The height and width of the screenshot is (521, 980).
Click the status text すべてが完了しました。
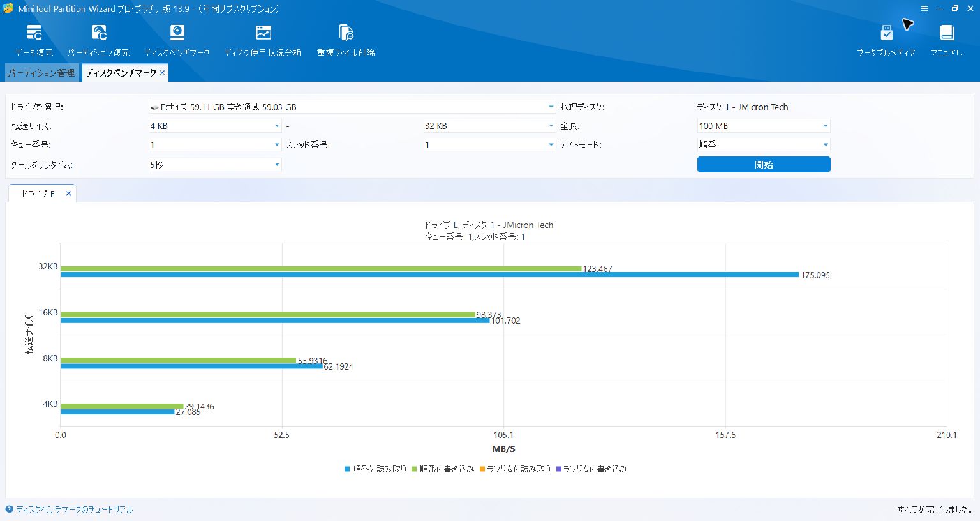(x=934, y=510)
